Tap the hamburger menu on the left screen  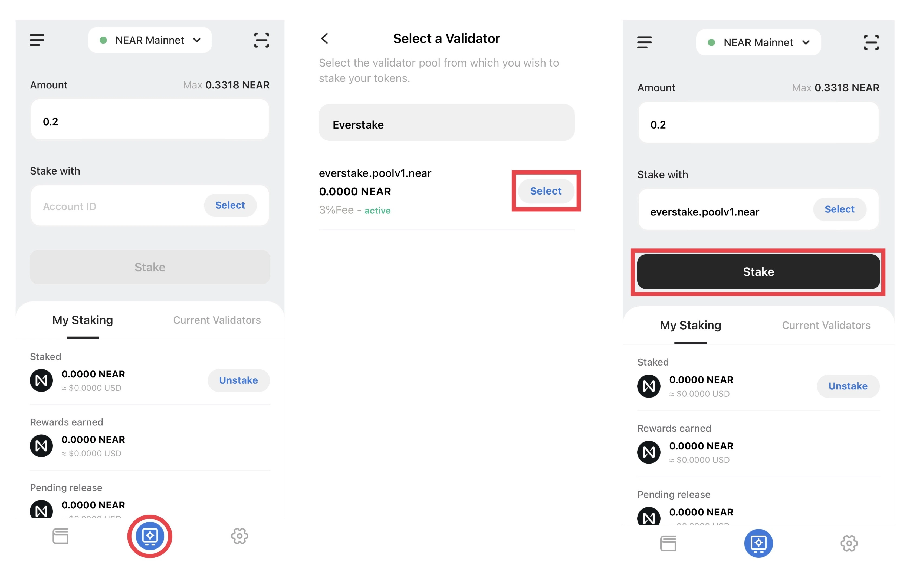pos(37,40)
